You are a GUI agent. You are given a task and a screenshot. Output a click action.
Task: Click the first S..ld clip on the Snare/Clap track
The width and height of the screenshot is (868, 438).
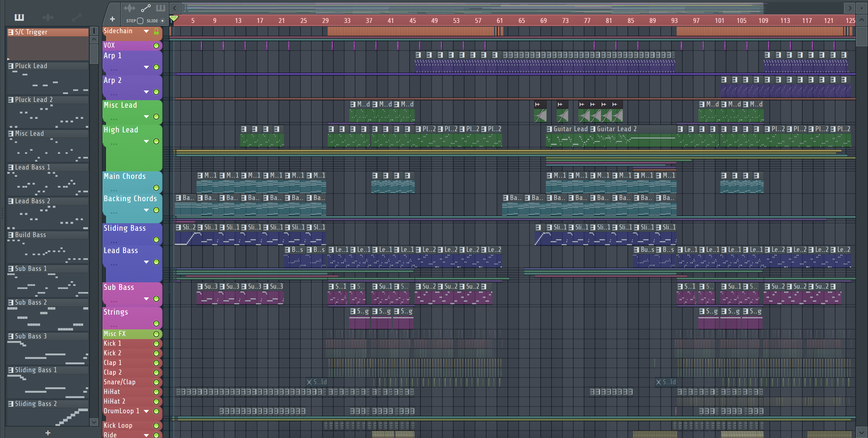click(317, 382)
